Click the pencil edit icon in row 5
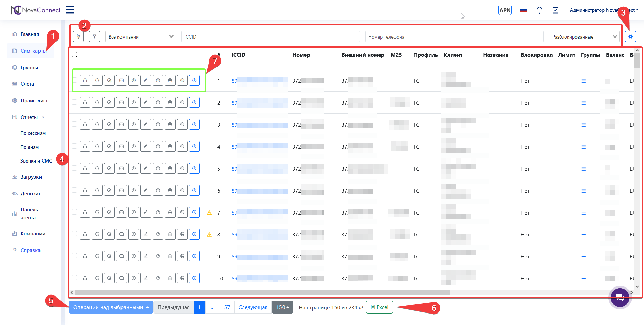Screen dimensions: 644x325 pyautogui.click(x=146, y=168)
